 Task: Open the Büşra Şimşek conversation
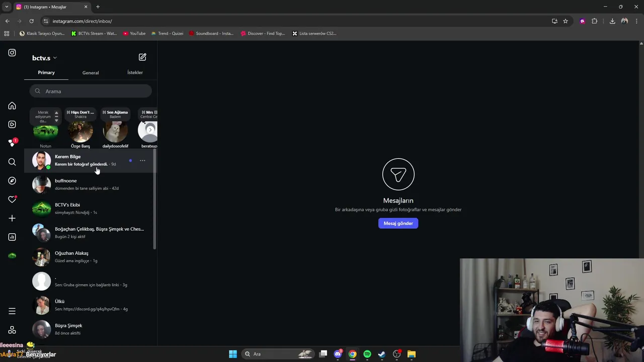point(91,329)
